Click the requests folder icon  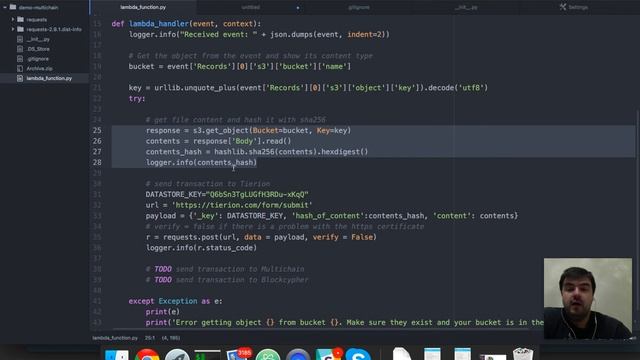coord(20,19)
